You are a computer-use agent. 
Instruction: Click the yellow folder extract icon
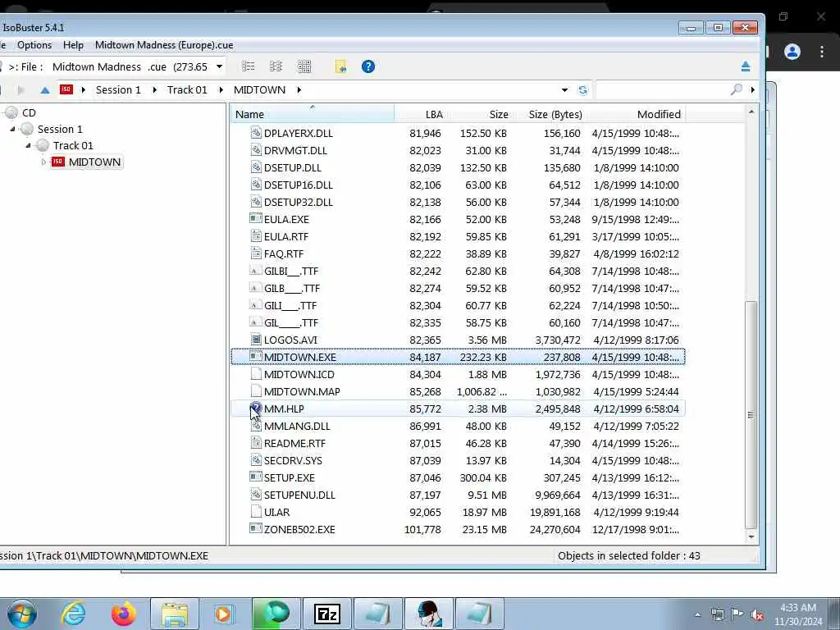tap(340, 66)
